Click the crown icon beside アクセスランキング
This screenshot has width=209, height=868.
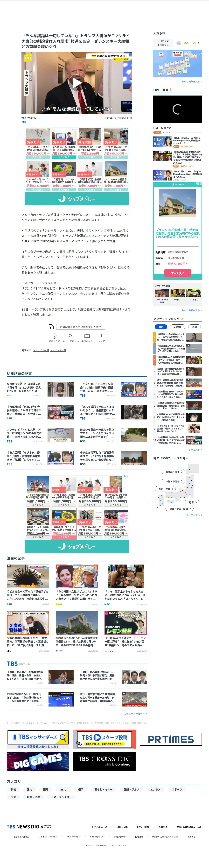pyautogui.click(x=182, y=319)
